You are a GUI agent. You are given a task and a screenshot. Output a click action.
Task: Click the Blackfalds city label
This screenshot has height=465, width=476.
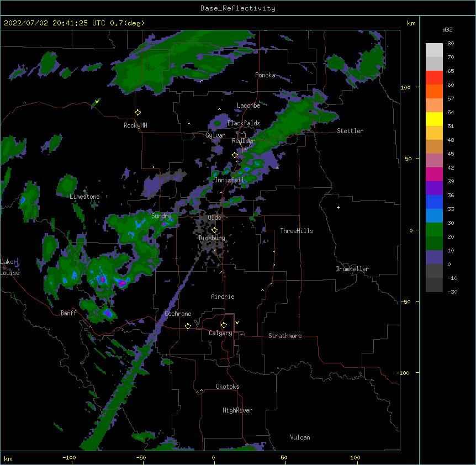click(x=244, y=123)
